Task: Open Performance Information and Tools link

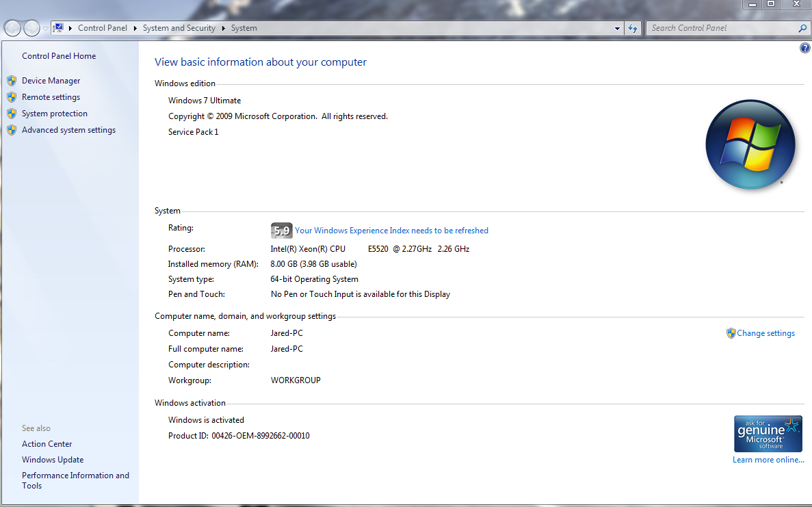Action: (x=76, y=480)
